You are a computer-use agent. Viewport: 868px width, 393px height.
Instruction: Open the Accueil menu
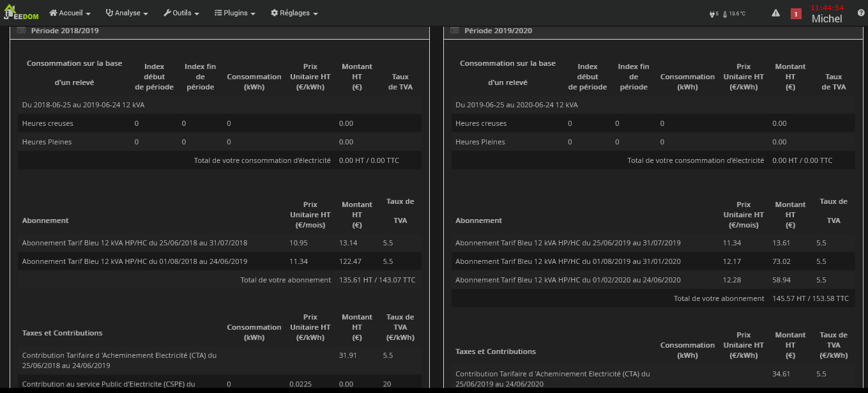coord(70,13)
